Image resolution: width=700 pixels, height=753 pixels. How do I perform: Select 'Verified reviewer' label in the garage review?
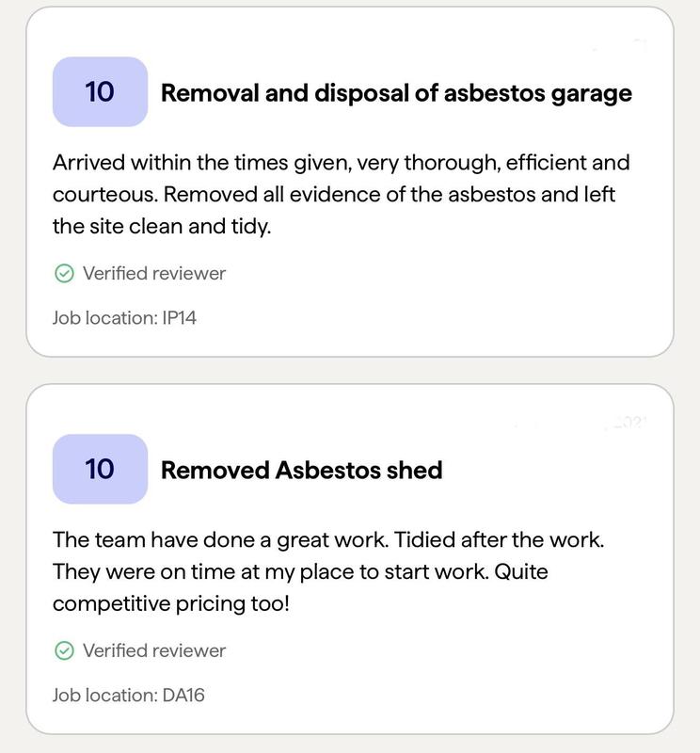(x=154, y=274)
